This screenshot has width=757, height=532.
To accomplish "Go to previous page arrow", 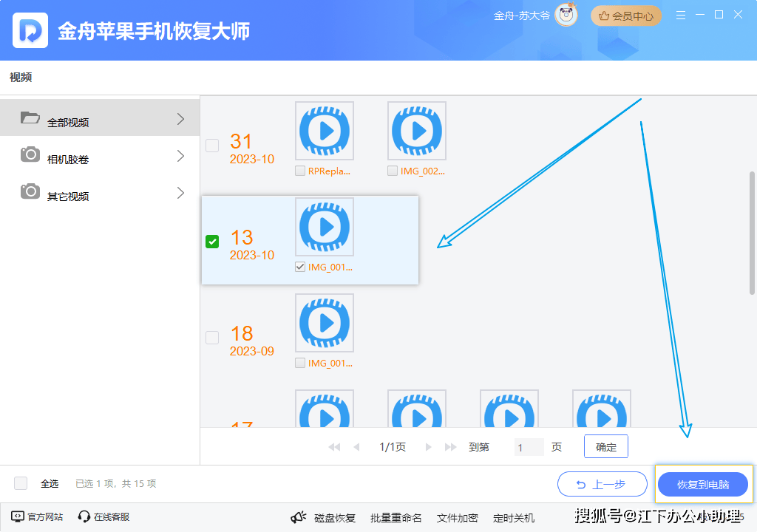I will [x=357, y=447].
